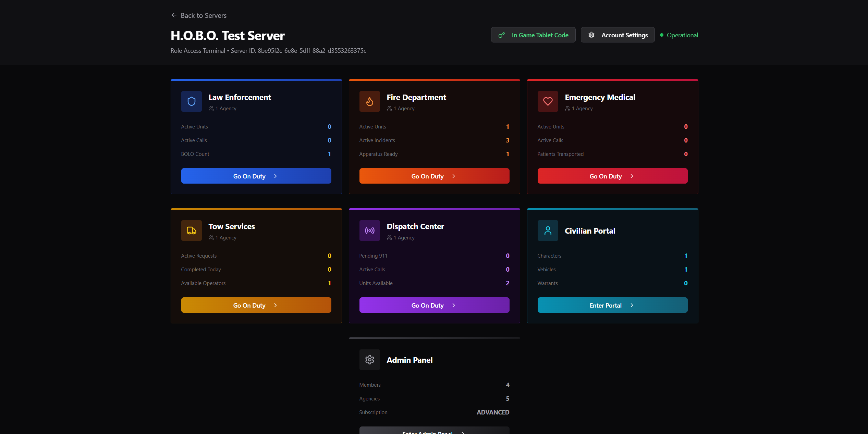868x434 pixels.
Task: Click the Operational status indicator
Action: point(679,35)
